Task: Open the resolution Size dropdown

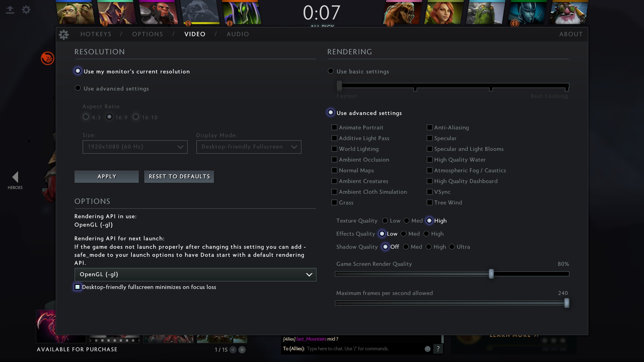Action: tap(135, 147)
